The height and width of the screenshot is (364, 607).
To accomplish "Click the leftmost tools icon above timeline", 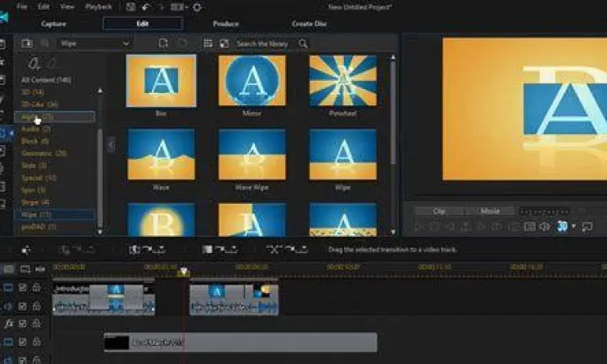I will [x=26, y=250].
